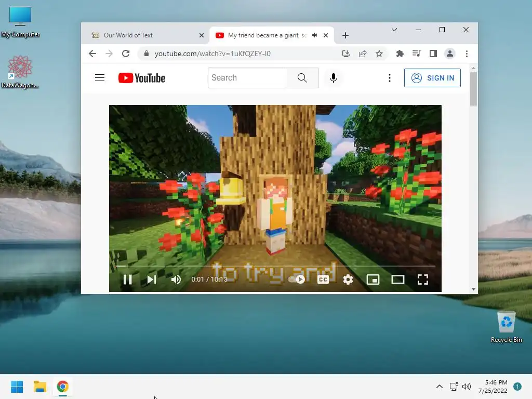532x399 pixels.
Task: Click the Chrome taskbar icon
Action: tap(63, 387)
